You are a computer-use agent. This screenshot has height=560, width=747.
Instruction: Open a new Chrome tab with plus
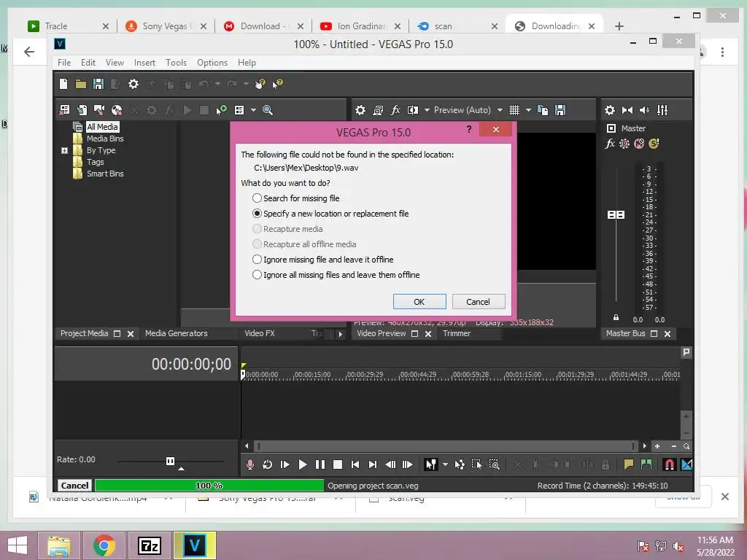point(619,26)
